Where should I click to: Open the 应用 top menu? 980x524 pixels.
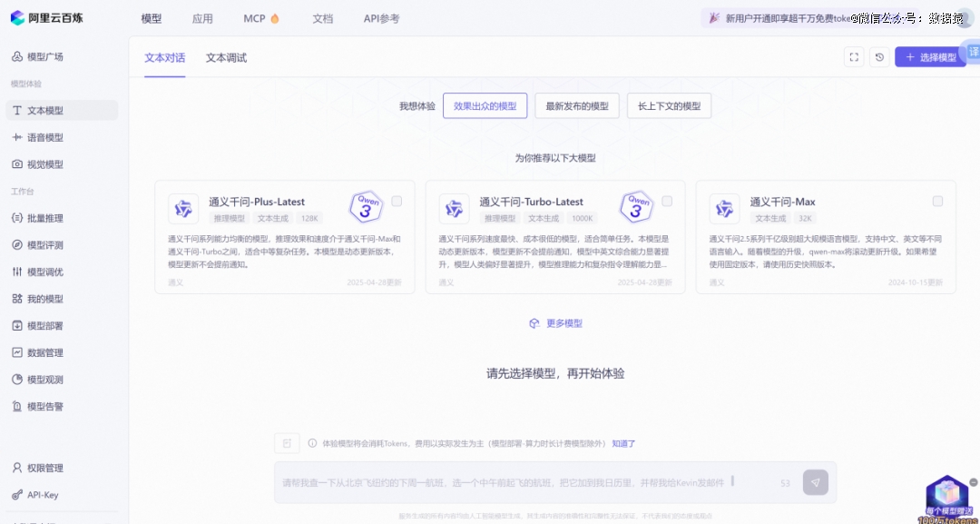pyautogui.click(x=202, y=18)
